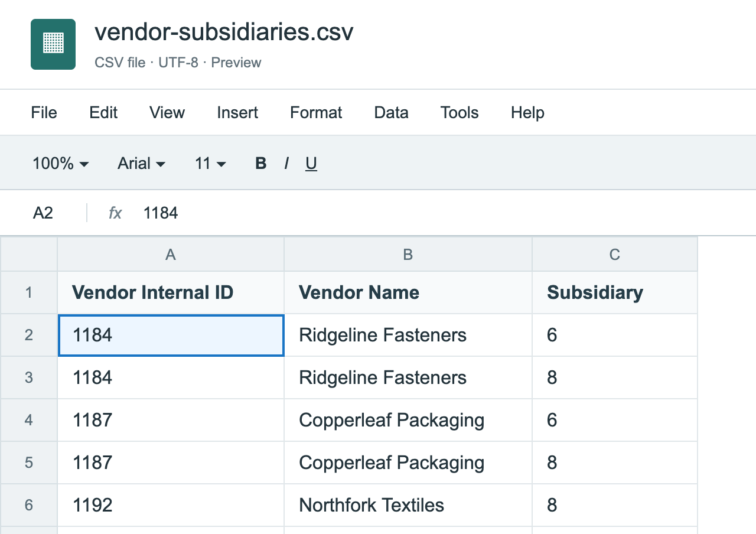Click the fx function icon

click(x=115, y=213)
